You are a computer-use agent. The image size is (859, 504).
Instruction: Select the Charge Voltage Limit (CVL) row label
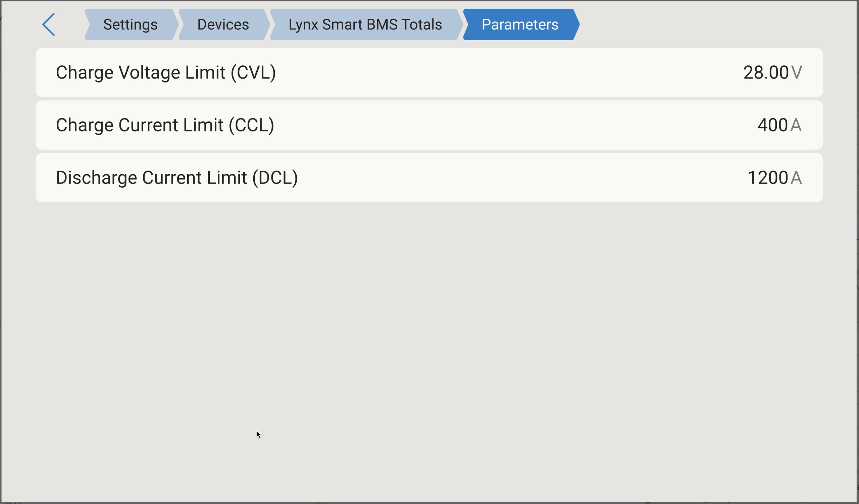click(x=166, y=72)
